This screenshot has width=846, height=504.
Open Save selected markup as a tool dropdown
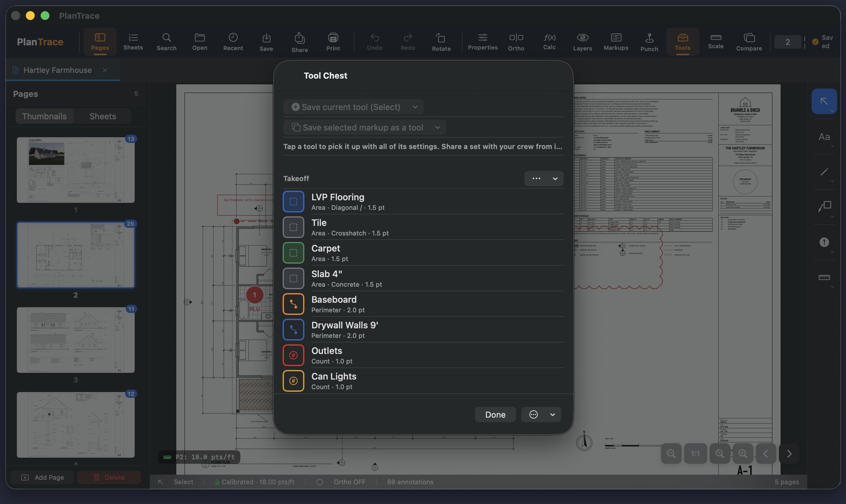click(365, 127)
